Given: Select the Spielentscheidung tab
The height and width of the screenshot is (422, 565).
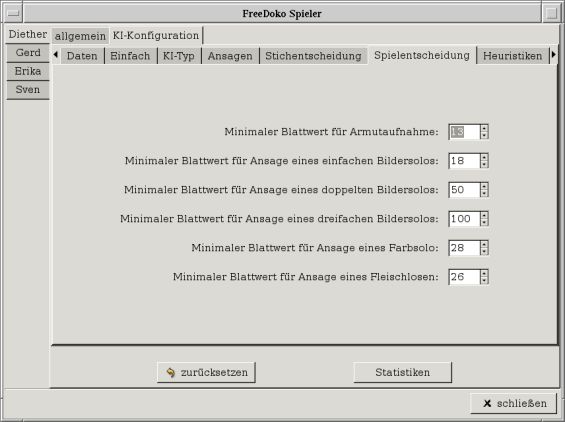Looking at the screenshot, I should pyautogui.click(x=422, y=55).
